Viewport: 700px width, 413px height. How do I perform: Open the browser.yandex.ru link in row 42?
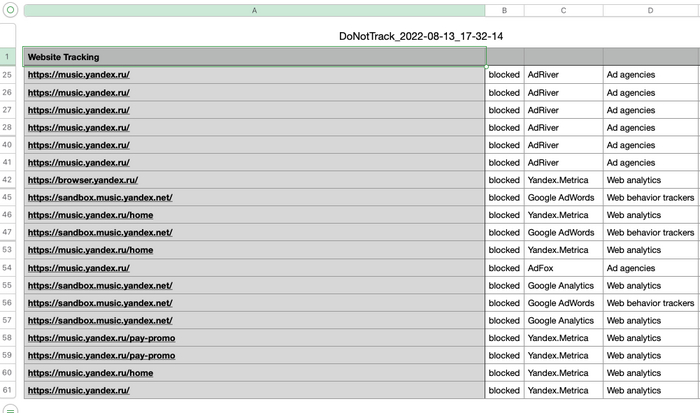[x=83, y=180]
